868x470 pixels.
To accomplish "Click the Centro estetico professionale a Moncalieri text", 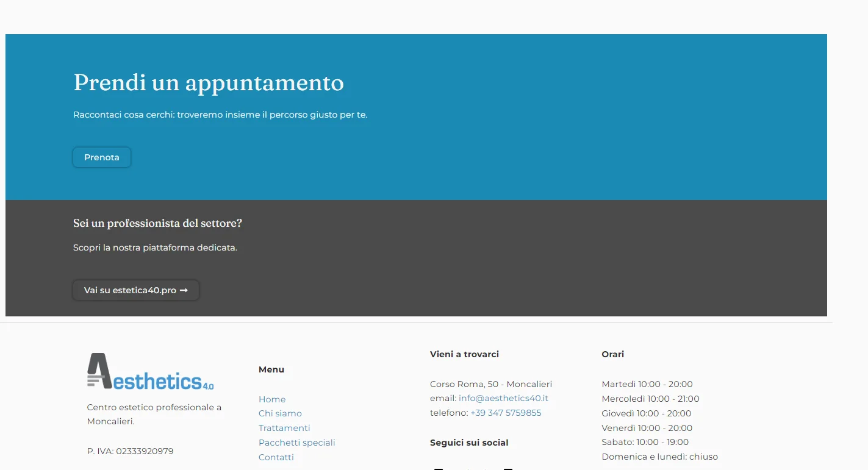I will (154, 415).
